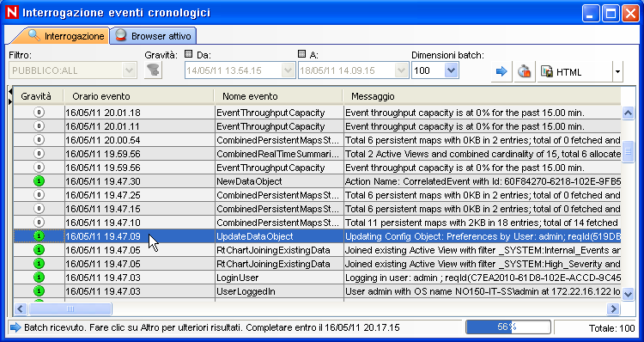Screen dimensions: 644x342
Task: Select the 16/05/11 19.47.30 timestamp cell
Action: point(140,181)
